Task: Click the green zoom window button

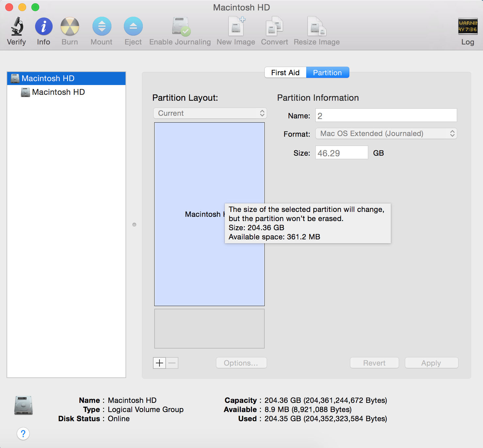Action: pyautogui.click(x=35, y=7)
